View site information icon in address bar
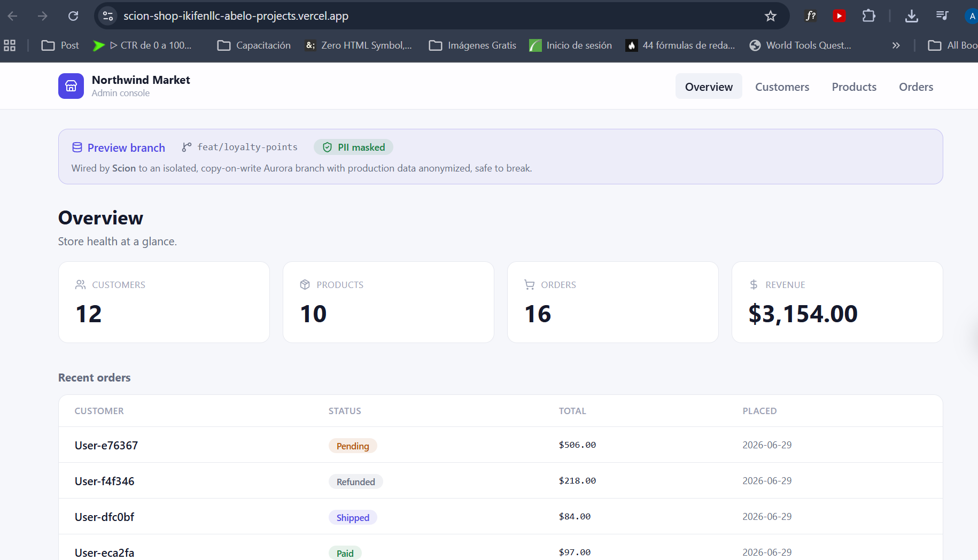The height and width of the screenshot is (560, 978). (108, 16)
